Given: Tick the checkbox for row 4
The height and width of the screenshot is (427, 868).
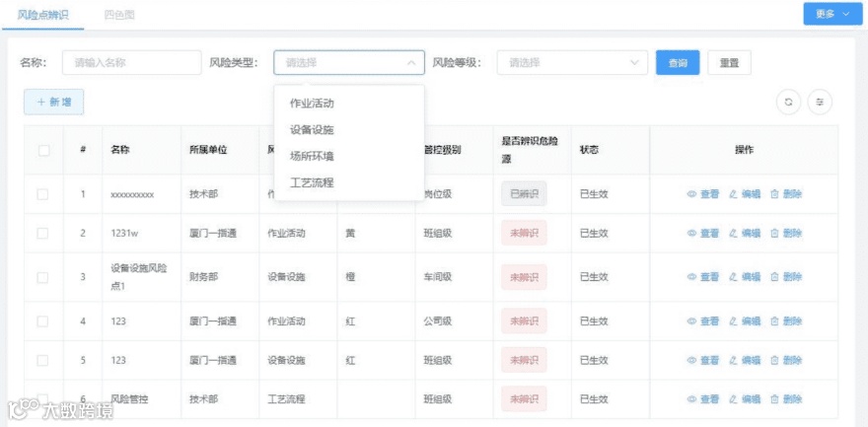Looking at the screenshot, I should click(x=42, y=321).
